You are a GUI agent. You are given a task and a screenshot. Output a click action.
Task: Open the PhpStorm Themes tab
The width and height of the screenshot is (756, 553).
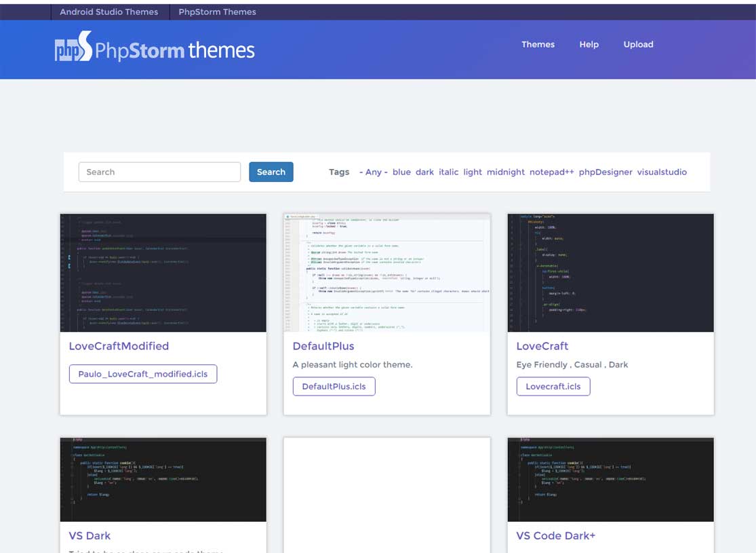pos(217,12)
